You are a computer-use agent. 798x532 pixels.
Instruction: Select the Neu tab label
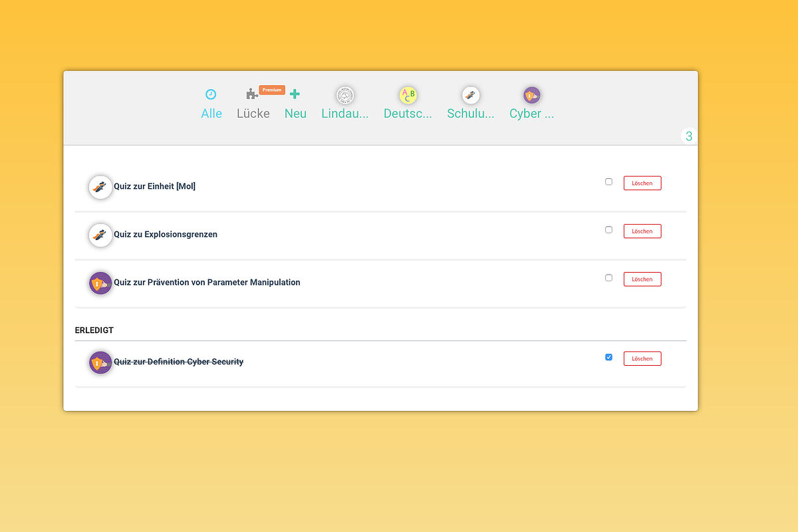[x=295, y=114]
